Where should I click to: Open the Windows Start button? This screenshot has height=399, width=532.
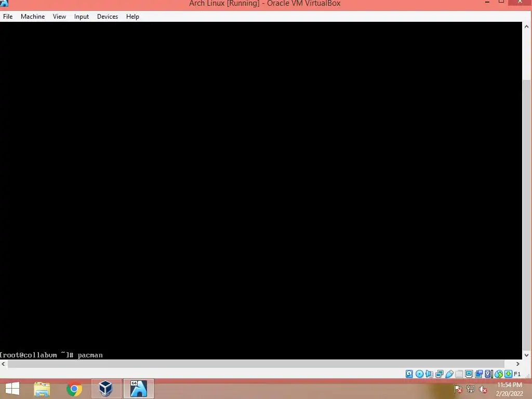coord(12,389)
